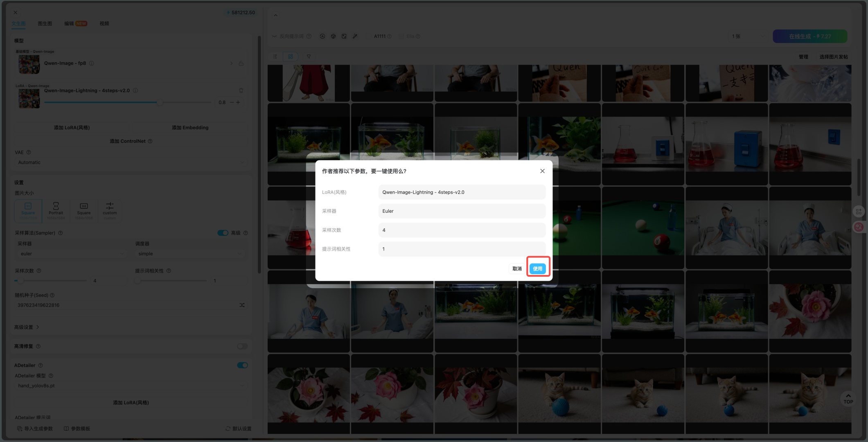Switch to the 图生图 tab
This screenshot has width=868, height=442.
point(45,24)
